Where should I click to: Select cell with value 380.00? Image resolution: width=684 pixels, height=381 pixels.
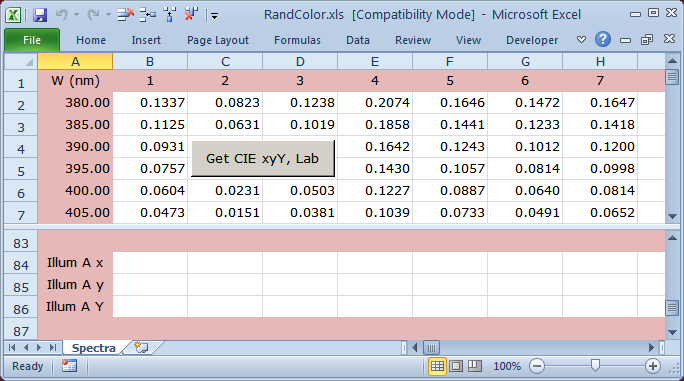[75, 103]
